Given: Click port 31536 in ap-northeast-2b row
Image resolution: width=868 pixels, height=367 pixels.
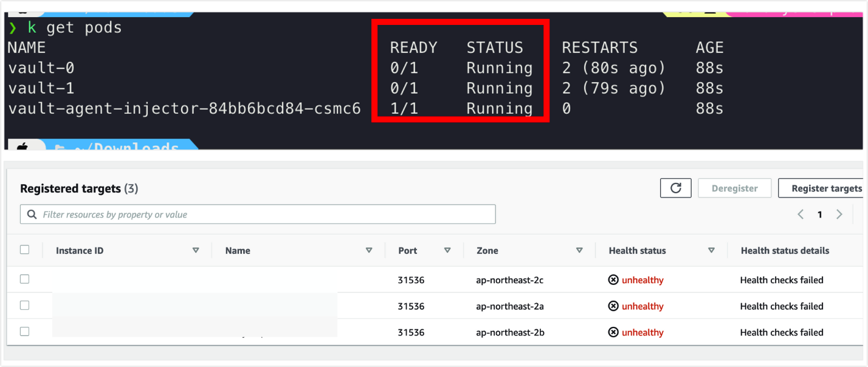Looking at the screenshot, I should coord(411,332).
